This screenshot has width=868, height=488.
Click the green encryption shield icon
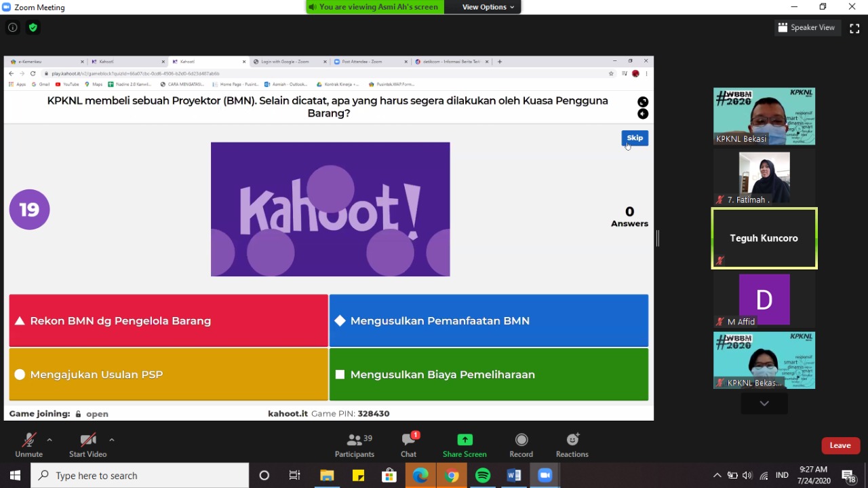33,28
